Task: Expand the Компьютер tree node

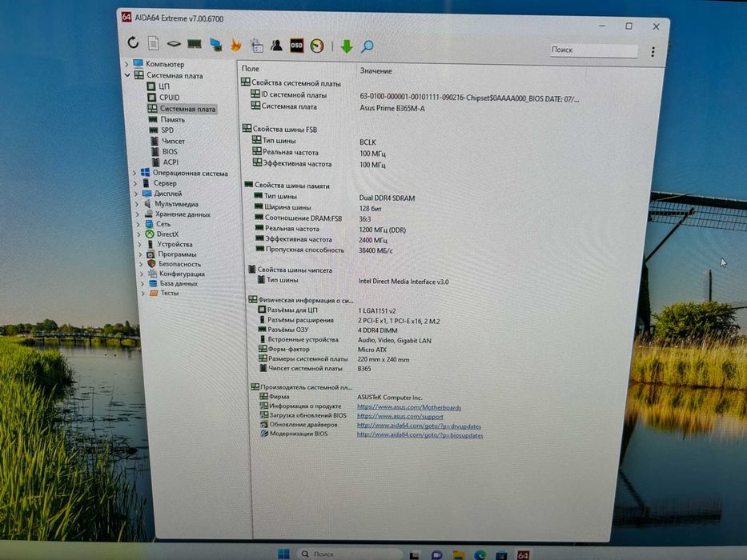Action: click(127, 63)
